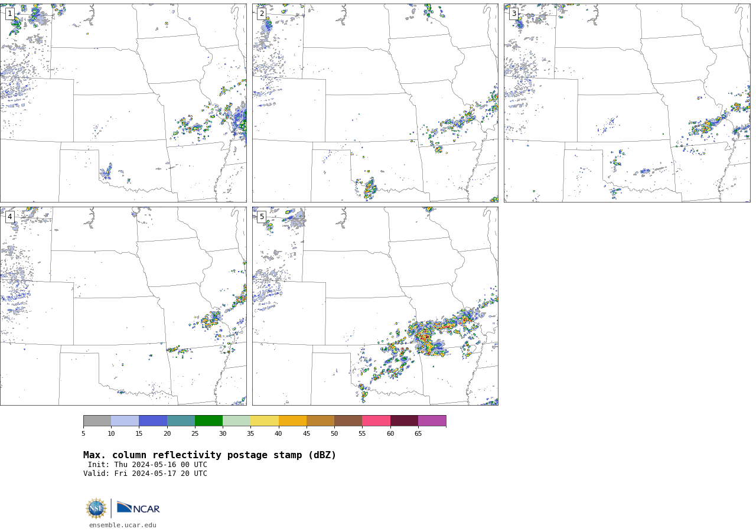Click the yellow 35-40 dBZ swatch
This screenshot has width=756, height=532.
coord(265,420)
